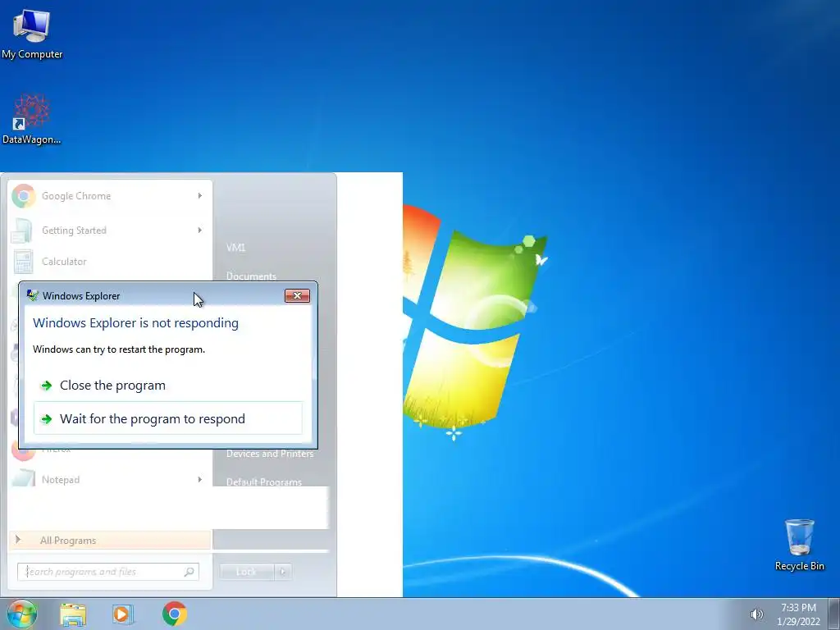Expand All Programs in the Start menu
Screen dimensions: 840x630
click(x=110, y=540)
